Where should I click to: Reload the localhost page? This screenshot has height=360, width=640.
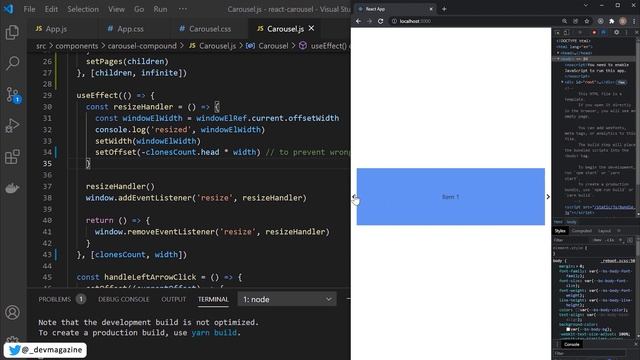tap(380, 21)
